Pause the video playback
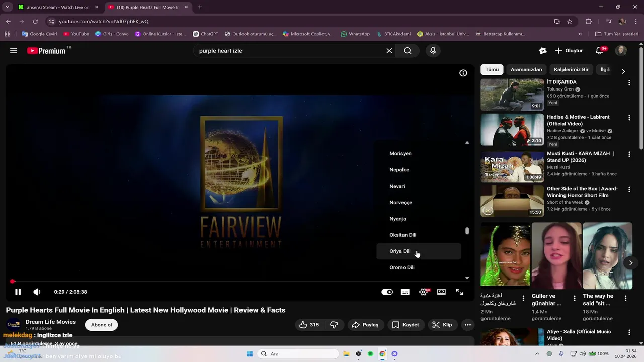Image resolution: width=644 pixels, height=362 pixels. coord(18,292)
